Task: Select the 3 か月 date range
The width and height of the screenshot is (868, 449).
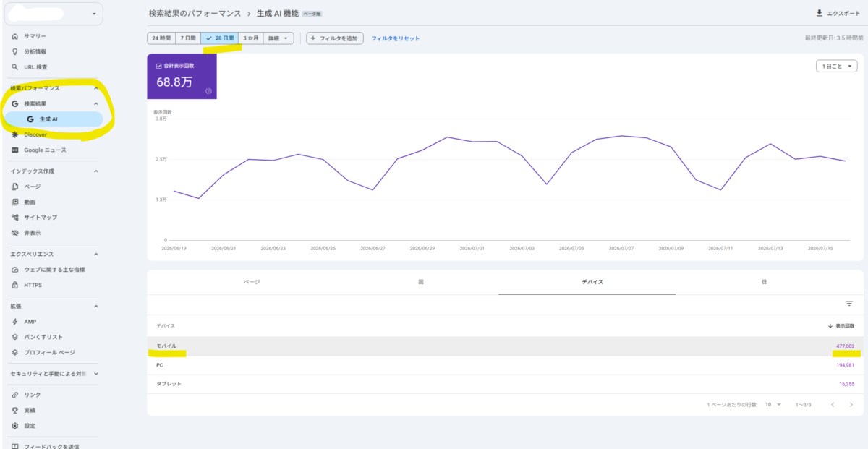Action: (x=251, y=38)
